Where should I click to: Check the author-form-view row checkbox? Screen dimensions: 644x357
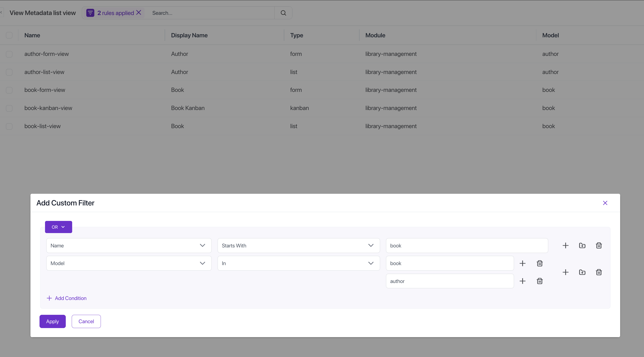9,54
